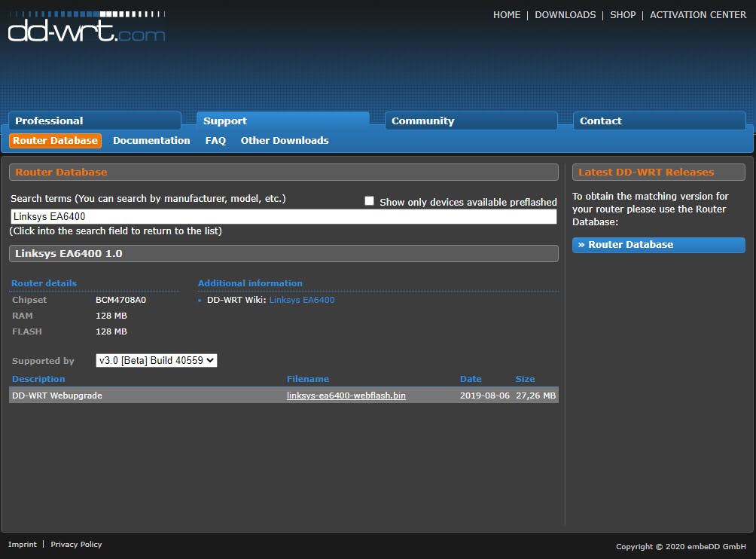
Task: Click the dd-wrt.com logo
Action: point(87,26)
